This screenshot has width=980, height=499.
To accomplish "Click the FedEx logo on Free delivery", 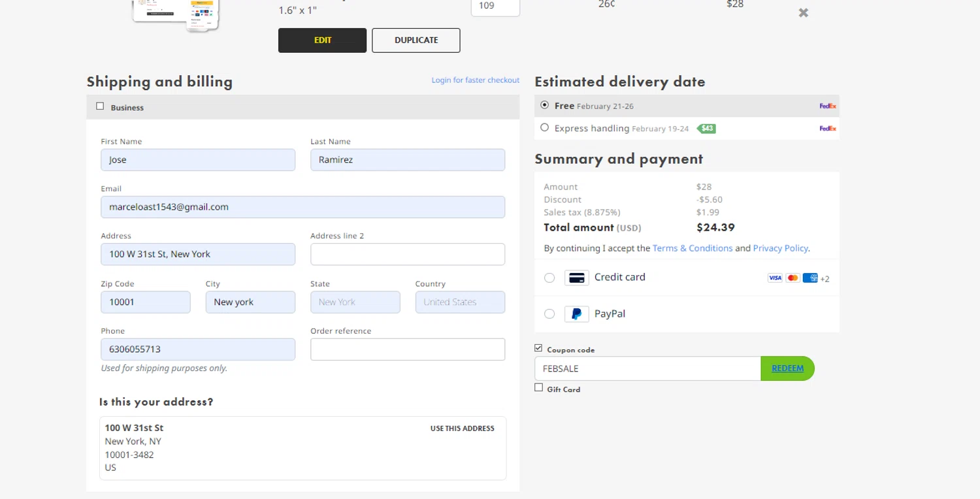I will coord(828,106).
